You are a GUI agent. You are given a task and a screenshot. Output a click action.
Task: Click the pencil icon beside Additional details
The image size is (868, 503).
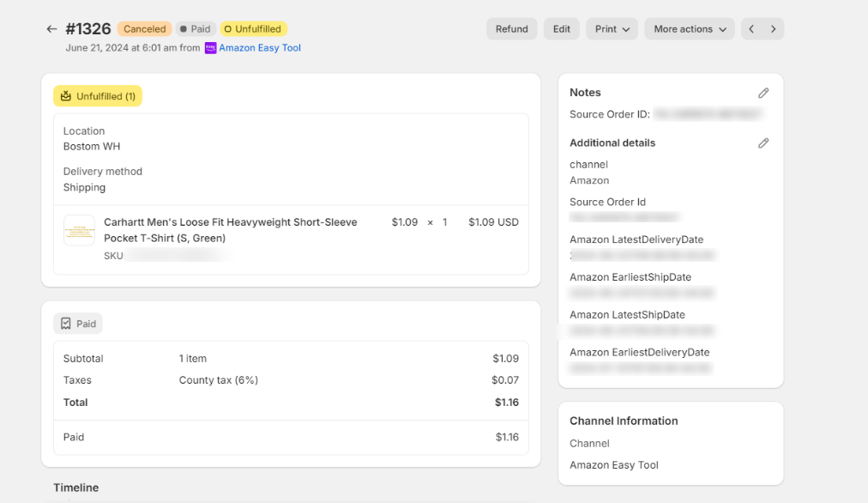(x=763, y=142)
